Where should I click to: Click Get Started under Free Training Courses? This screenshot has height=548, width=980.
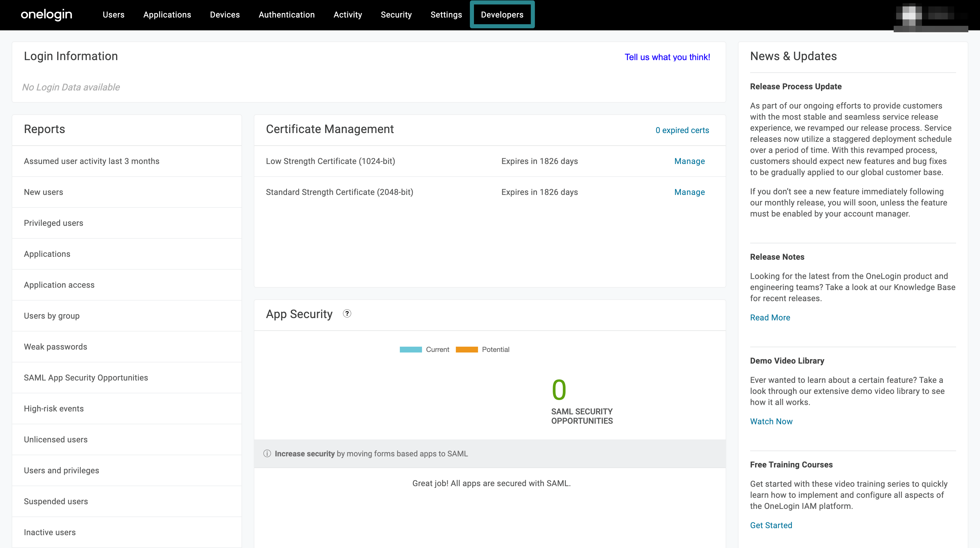click(x=771, y=525)
